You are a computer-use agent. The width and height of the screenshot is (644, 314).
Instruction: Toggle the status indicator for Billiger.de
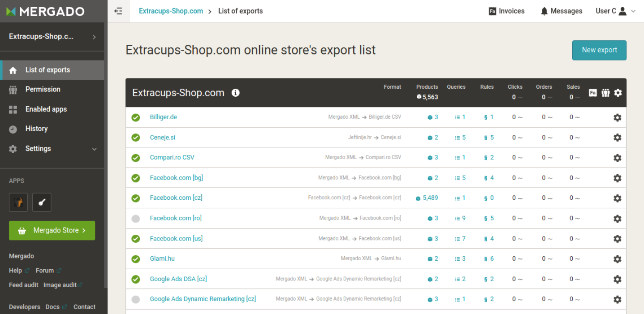(x=136, y=117)
